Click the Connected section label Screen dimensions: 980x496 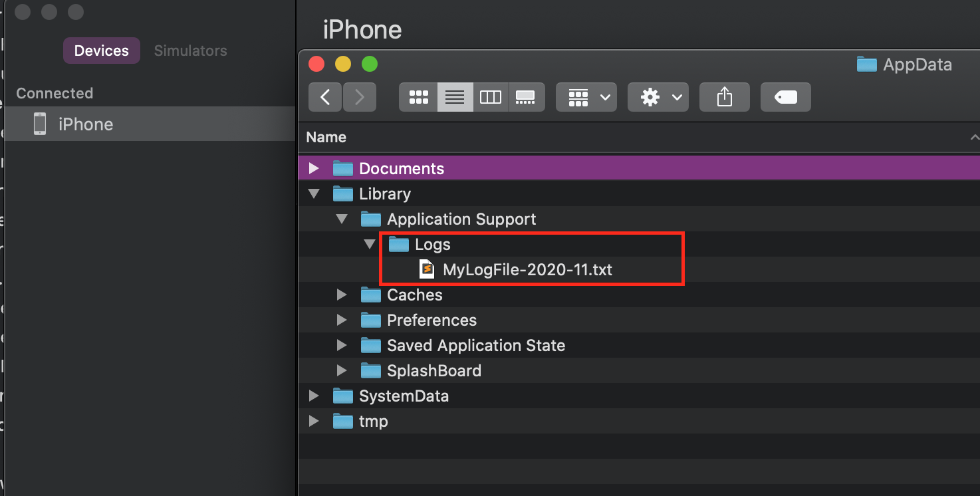55,93
